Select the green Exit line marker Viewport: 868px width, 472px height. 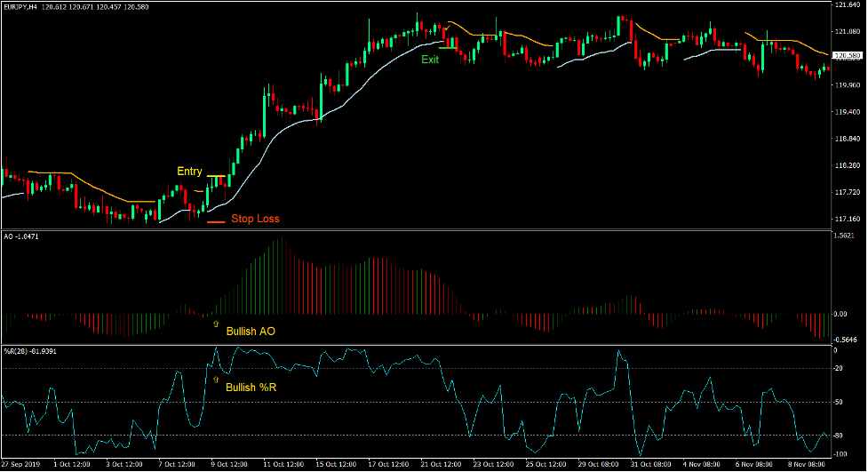point(448,48)
